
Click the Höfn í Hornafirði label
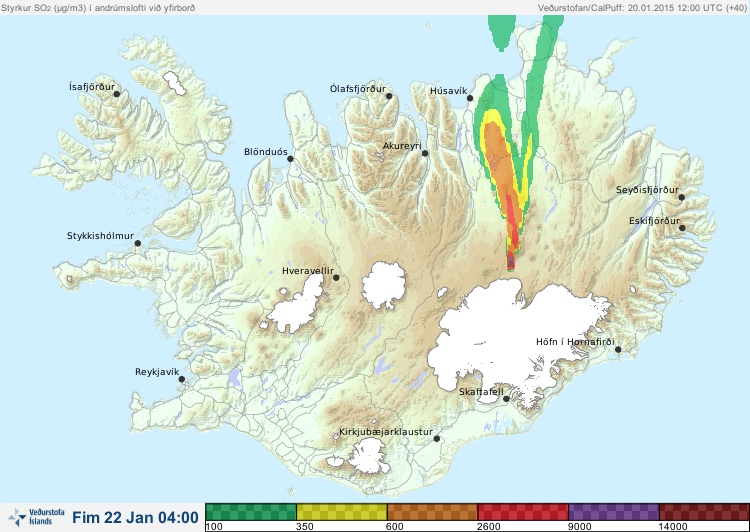click(x=575, y=342)
